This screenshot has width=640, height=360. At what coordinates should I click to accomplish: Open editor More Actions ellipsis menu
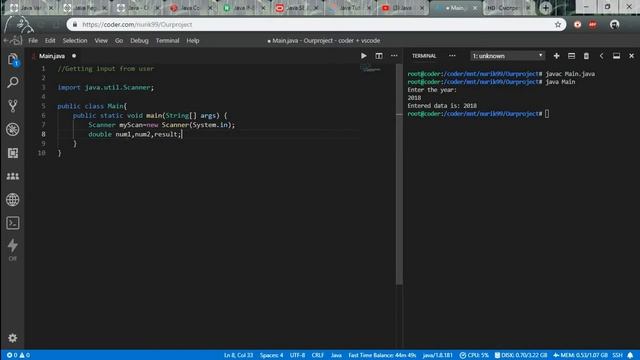click(394, 56)
